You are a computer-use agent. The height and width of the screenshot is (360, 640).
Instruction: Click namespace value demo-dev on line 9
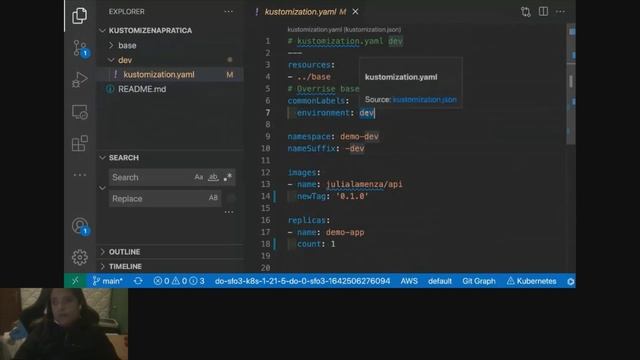[x=359, y=136]
